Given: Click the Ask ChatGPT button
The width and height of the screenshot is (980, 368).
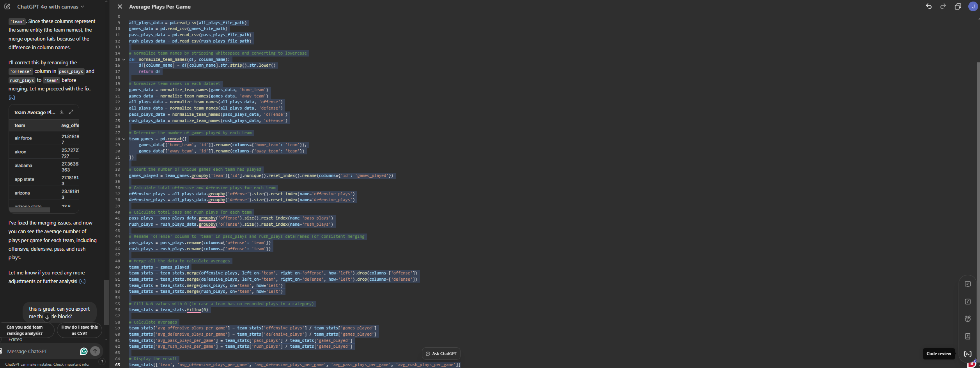Looking at the screenshot, I should pos(441,354).
